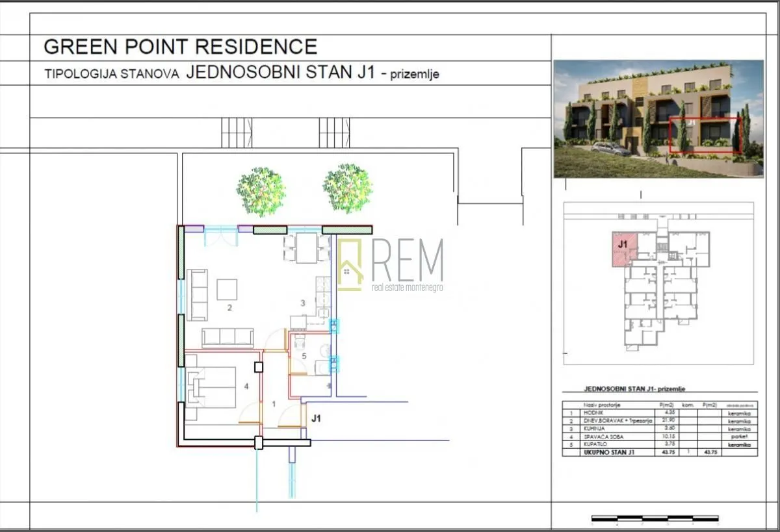Image resolution: width=780 pixels, height=532 pixels.
Task: Click the J1 label on building render
Action: 691,121
